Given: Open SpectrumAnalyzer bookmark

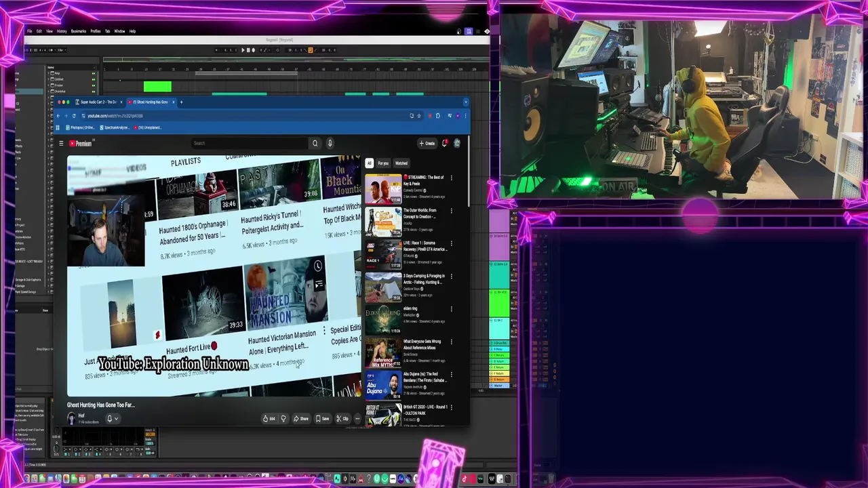Looking at the screenshot, I should [x=115, y=127].
